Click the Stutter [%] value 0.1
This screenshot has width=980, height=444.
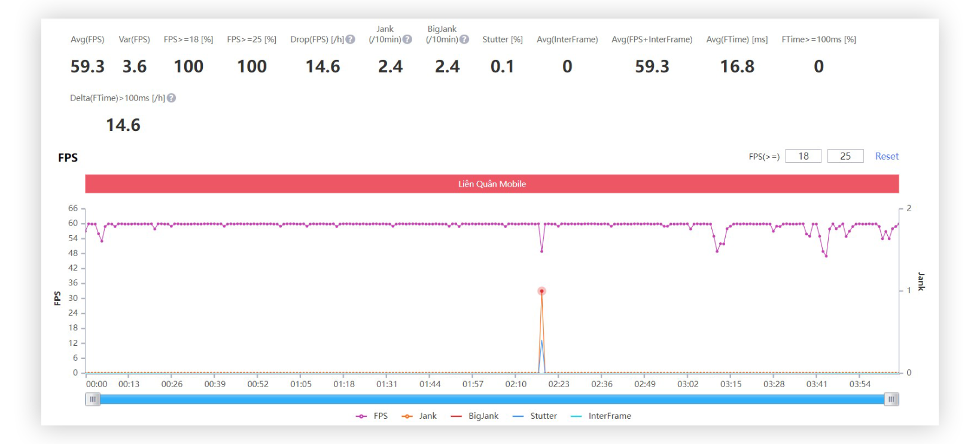503,66
